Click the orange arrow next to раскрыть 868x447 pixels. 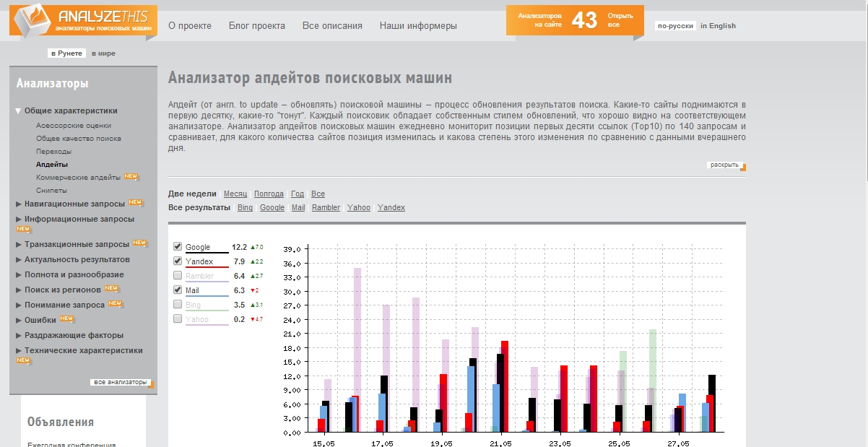pos(742,168)
